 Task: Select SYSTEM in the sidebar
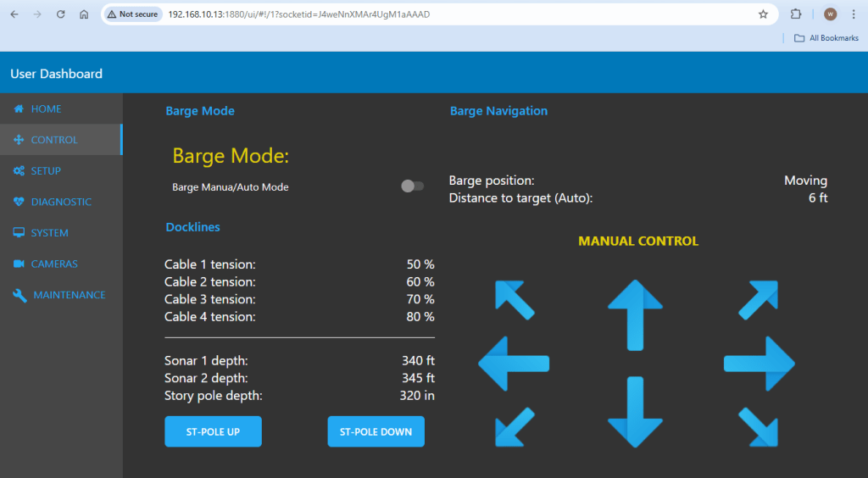coord(49,233)
